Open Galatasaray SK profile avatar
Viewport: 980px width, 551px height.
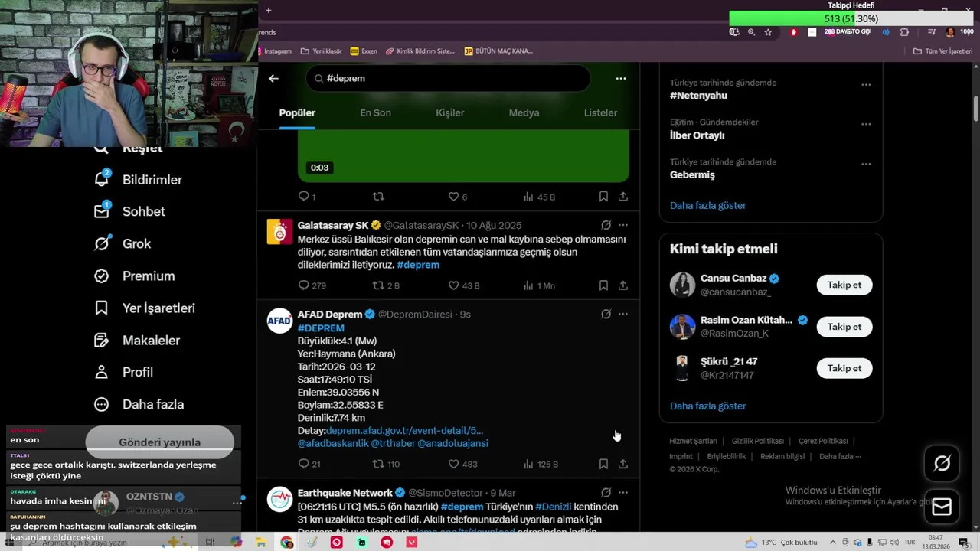[x=279, y=232]
